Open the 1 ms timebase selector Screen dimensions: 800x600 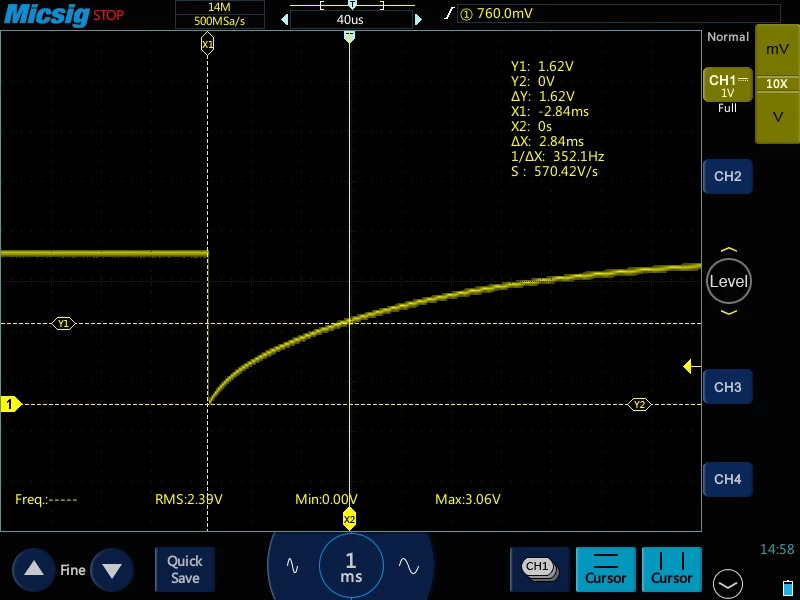[x=351, y=566]
